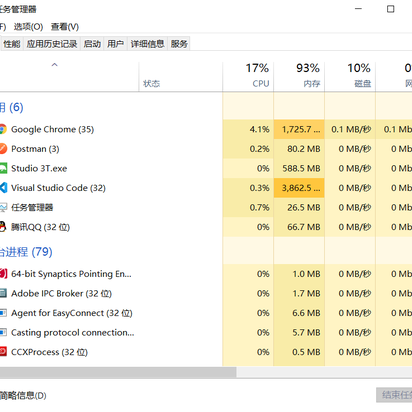The width and height of the screenshot is (412, 412).
Task: Switch to the 详细信息 tab
Action: click(x=147, y=44)
